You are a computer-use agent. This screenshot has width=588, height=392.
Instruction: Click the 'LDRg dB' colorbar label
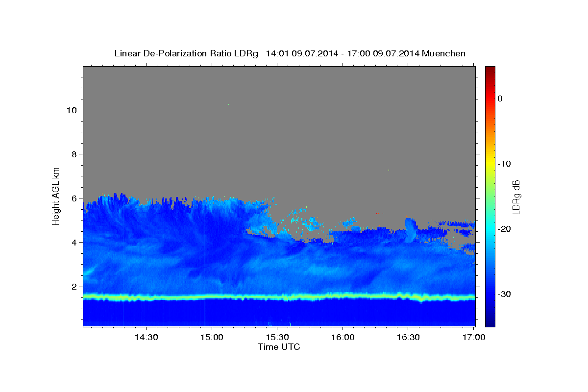[x=516, y=197]
